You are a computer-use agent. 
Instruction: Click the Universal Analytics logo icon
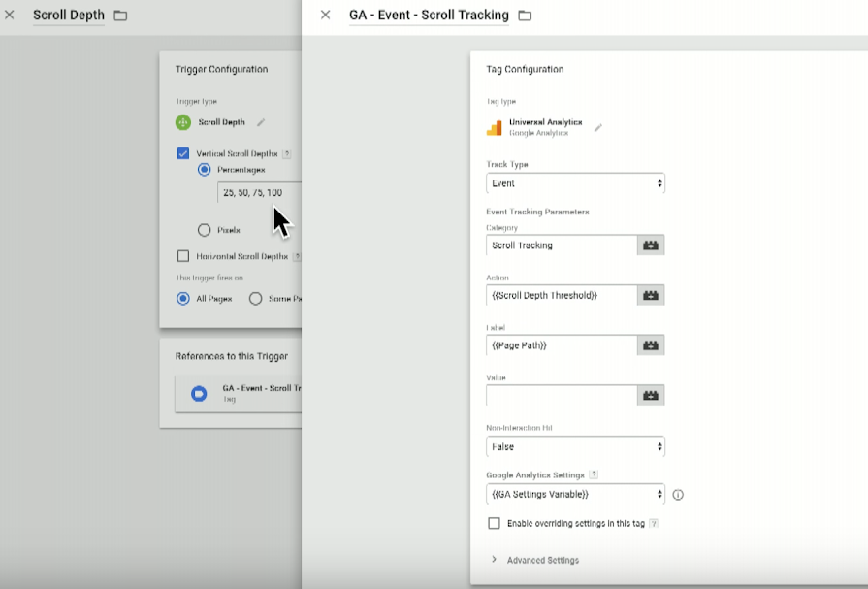coord(494,127)
